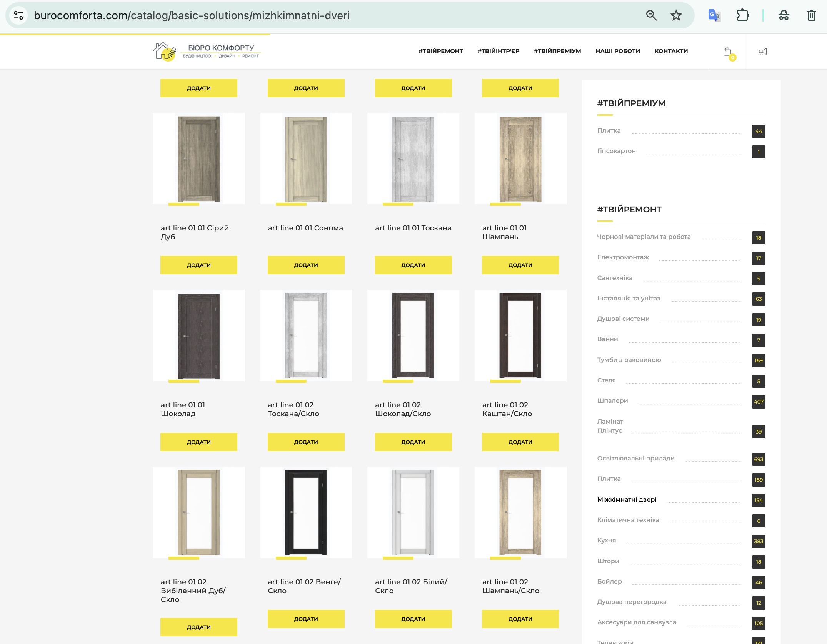Go to the КОНТАКТИ page

[x=671, y=51]
